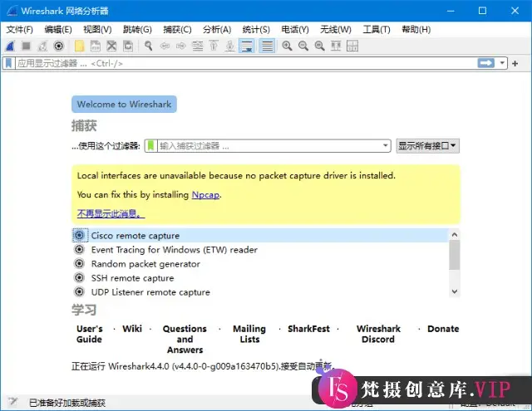
Task: Open Questions and Answers link
Action: pos(185,339)
